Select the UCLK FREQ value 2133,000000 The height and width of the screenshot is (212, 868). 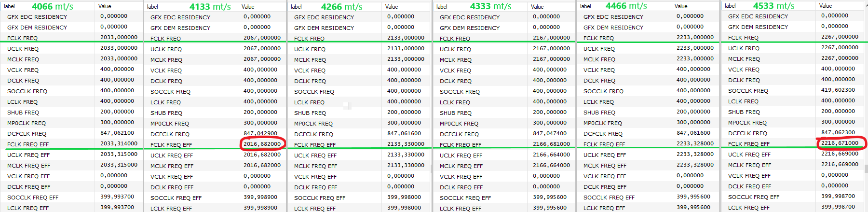click(x=406, y=48)
